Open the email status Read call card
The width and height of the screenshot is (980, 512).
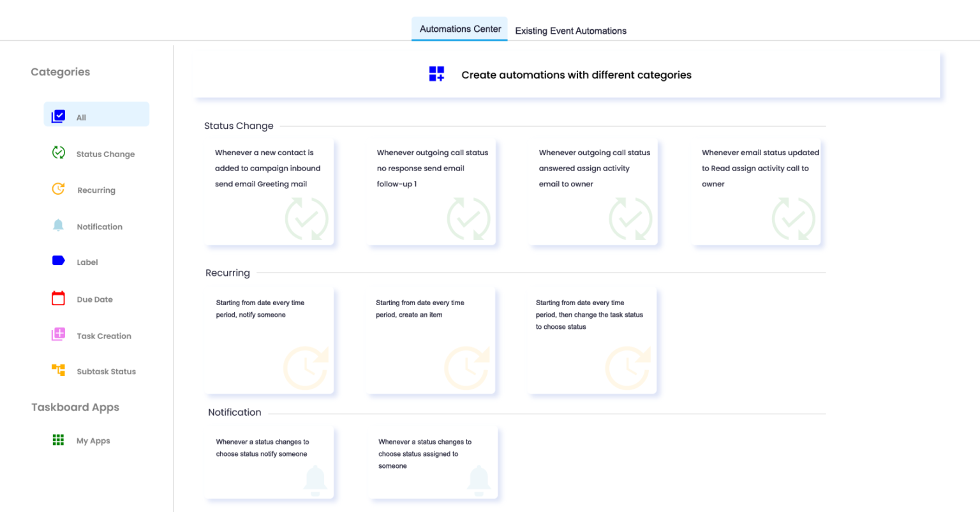click(x=757, y=192)
